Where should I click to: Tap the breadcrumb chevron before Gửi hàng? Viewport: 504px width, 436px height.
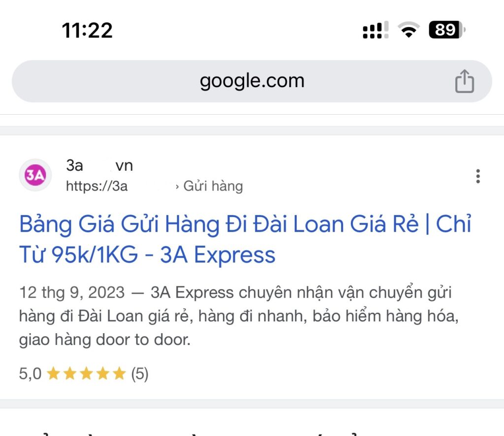tap(177, 187)
